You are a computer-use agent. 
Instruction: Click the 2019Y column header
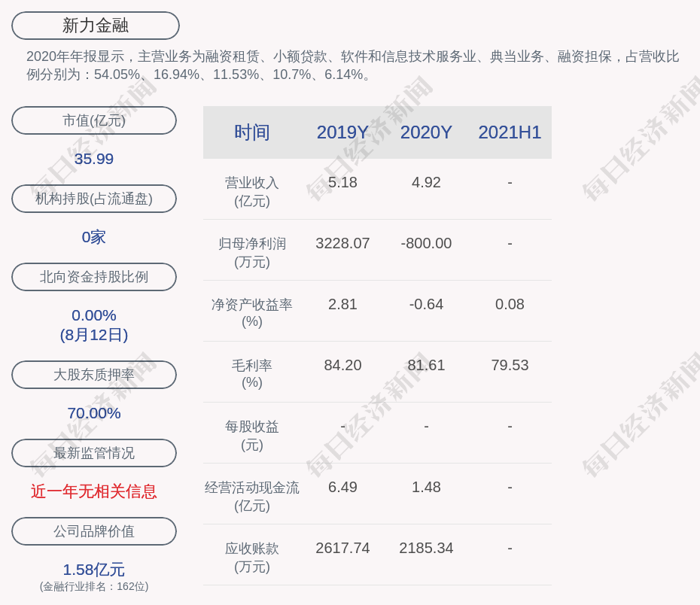click(342, 132)
